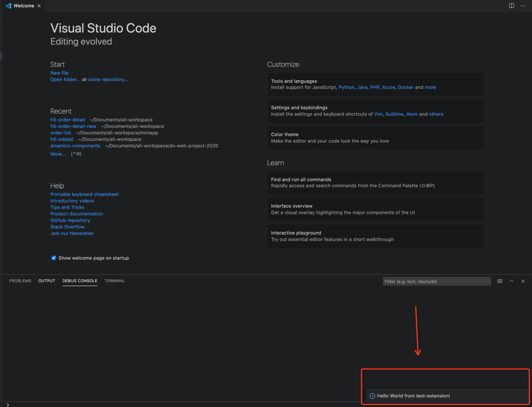Click Join our Newsletter link
Screen dimensions: 532x407
[x=72, y=233]
